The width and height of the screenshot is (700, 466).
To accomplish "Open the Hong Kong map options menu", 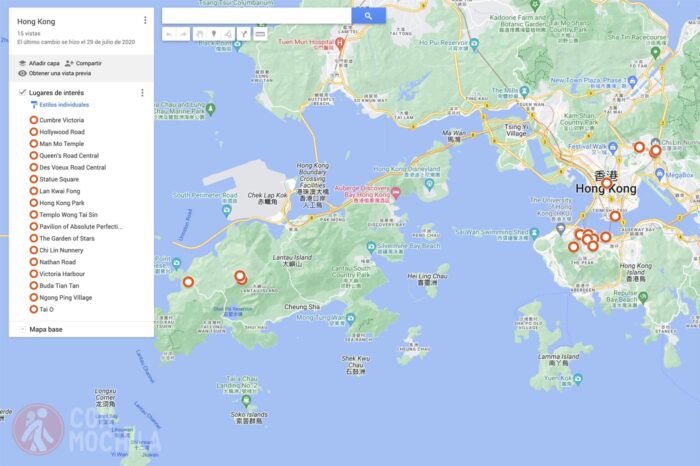I will coord(145,21).
